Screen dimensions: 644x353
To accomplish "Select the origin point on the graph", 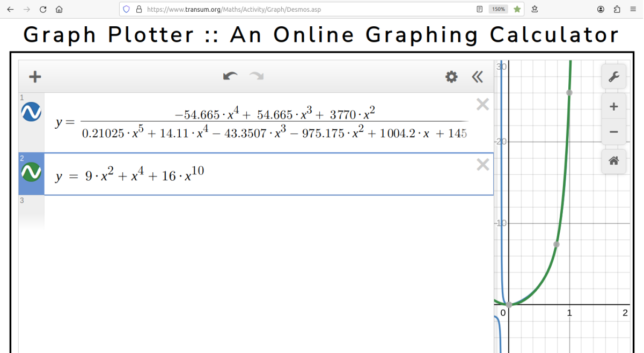I will coord(509,304).
